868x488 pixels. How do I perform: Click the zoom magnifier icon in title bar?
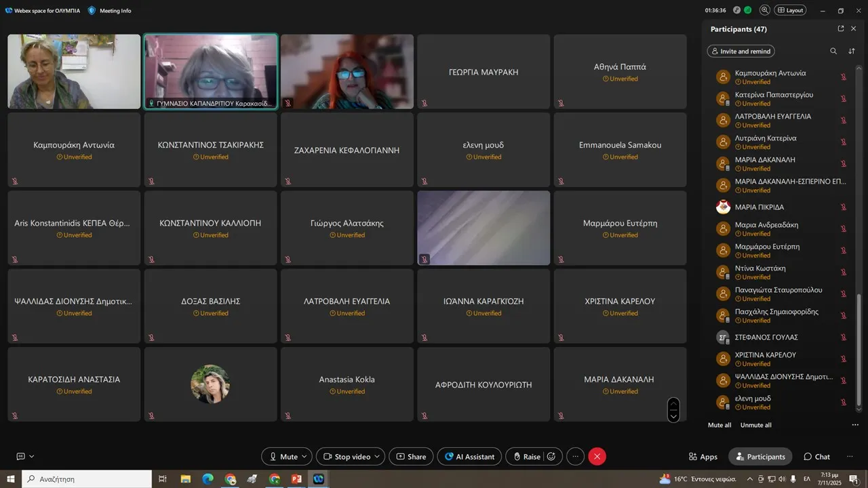click(765, 10)
